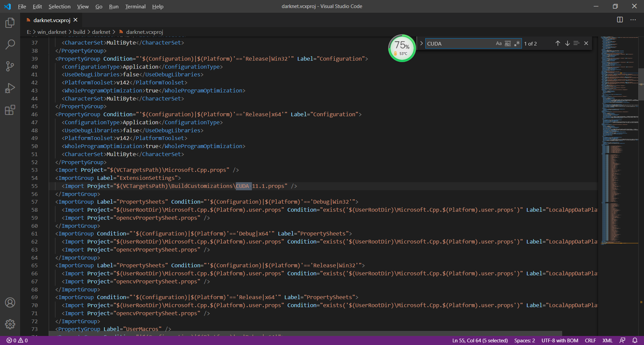Expand the Replace field toggle arrow
Screen dimensions: 644x345
pos(421,43)
